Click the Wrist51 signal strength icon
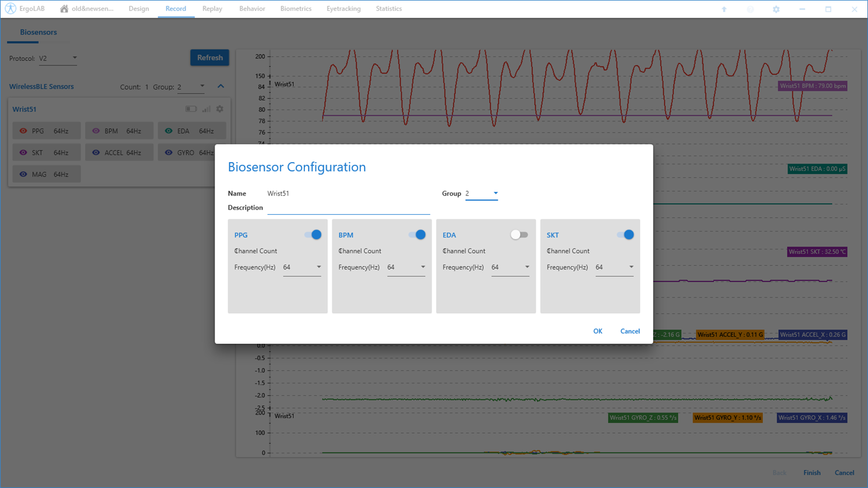 click(x=206, y=109)
